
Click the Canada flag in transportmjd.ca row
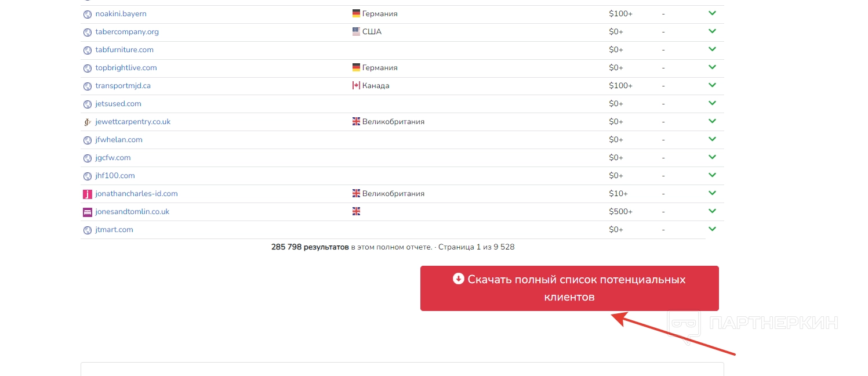tap(356, 85)
